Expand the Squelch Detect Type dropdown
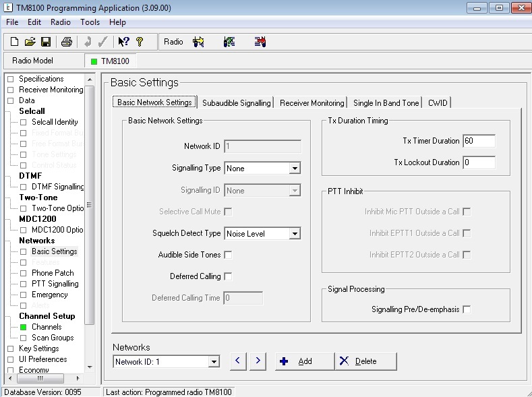 295,234
